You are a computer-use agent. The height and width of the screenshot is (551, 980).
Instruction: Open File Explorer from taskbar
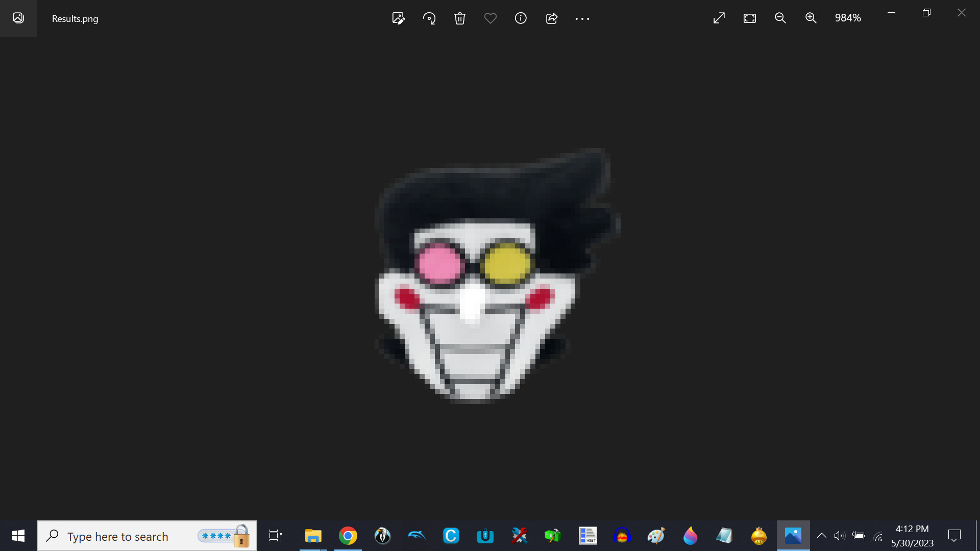pyautogui.click(x=313, y=536)
